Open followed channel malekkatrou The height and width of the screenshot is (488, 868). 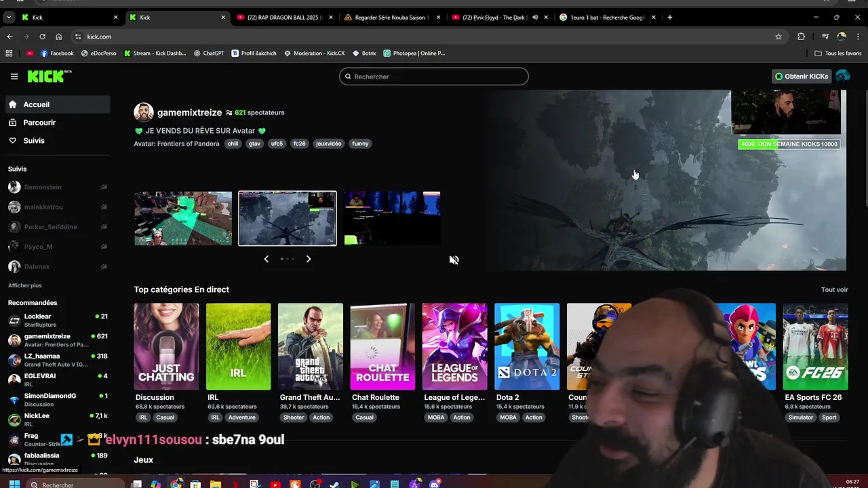tap(58, 207)
